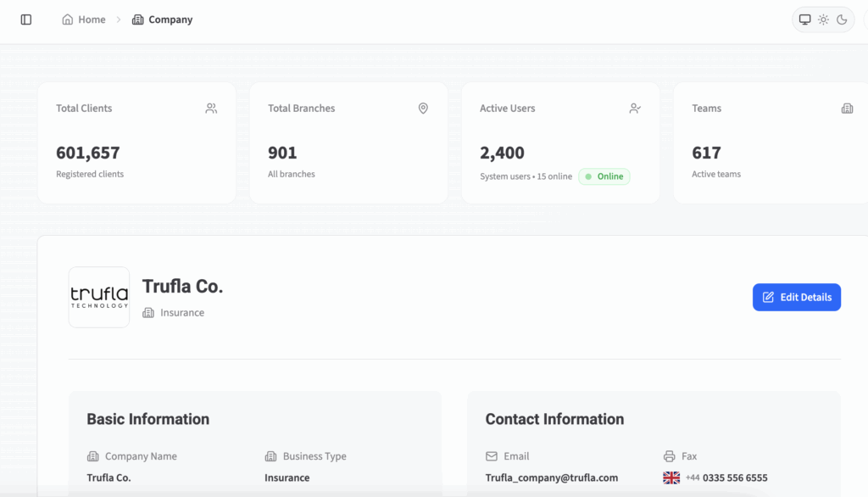The height and width of the screenshot is (497, 868).
Task: Click the Email envelope icon
Action: point(492,456)
